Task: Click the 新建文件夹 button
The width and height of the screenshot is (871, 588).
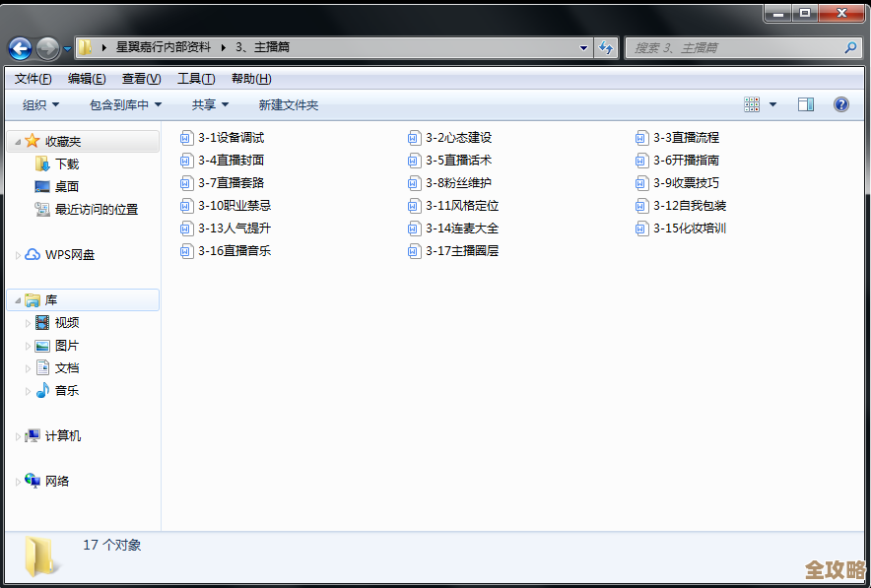Action: pyautogui.click(x=288, y=104)
